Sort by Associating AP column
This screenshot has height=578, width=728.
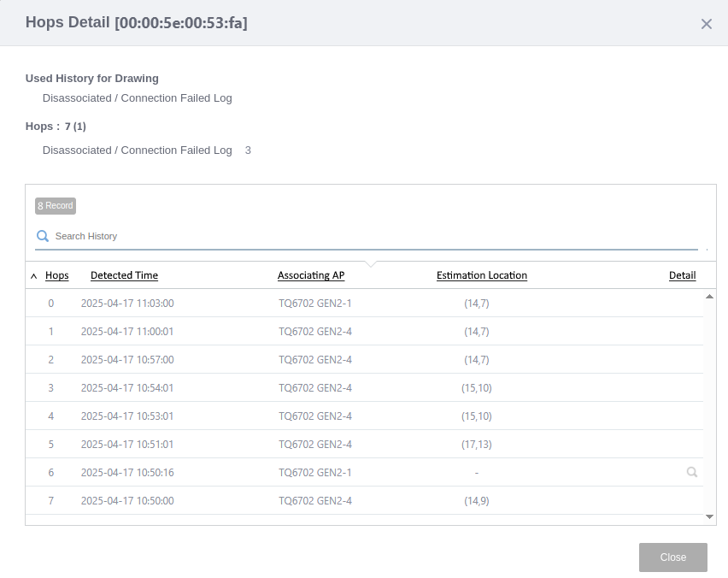click(311, 275)
